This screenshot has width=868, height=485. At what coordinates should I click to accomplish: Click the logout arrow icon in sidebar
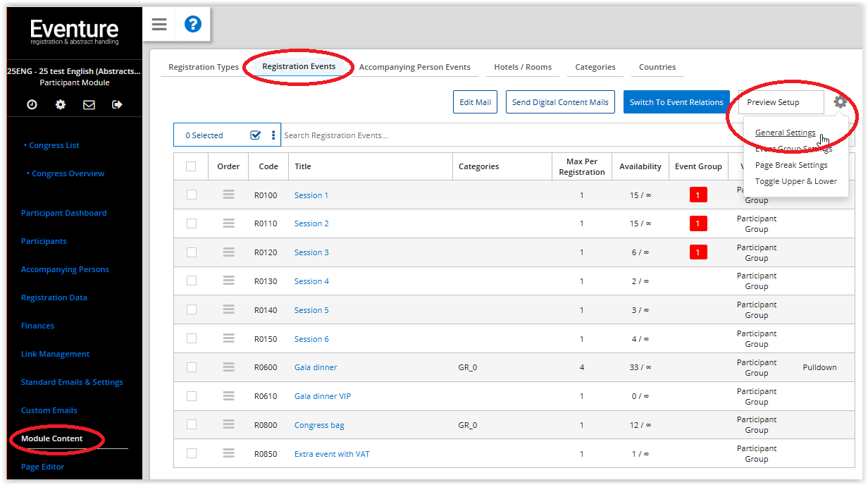click(117, 104)
